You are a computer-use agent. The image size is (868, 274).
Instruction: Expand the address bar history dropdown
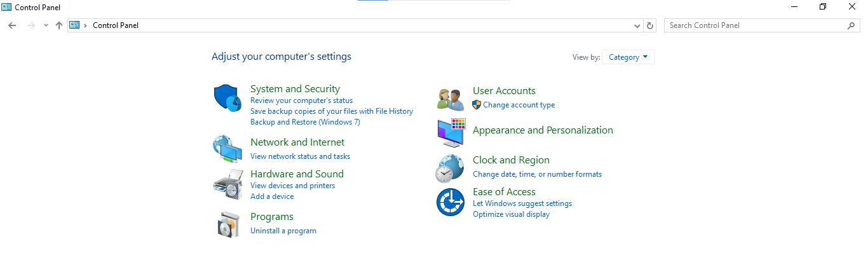(637, 25)
